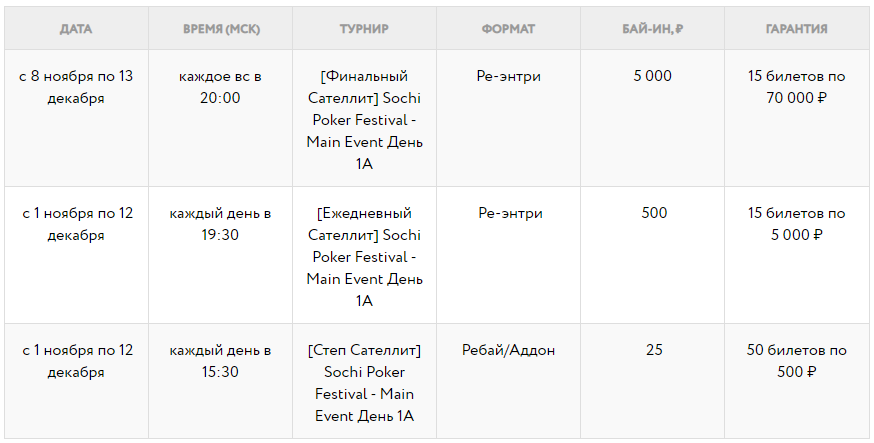Screen dimensions: 874x443
Task: Click the 'каждый день в 19:30' time cell
Action: pyautogui.click(x=220, y=224)
